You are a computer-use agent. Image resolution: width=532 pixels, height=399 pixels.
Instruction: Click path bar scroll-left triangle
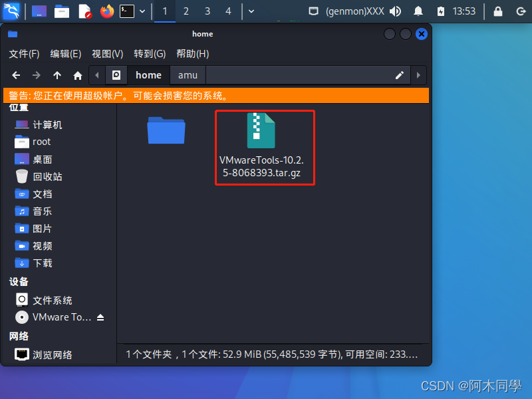tap(97, 75)
